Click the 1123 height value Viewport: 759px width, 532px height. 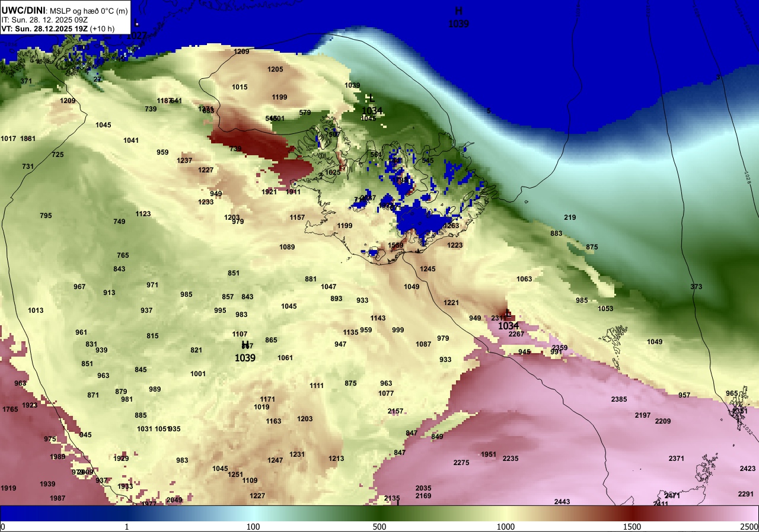[143, 214]
